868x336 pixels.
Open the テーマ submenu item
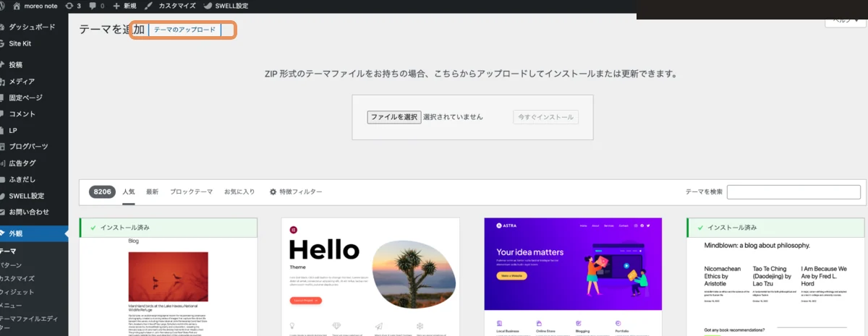(x=9, y=251)
